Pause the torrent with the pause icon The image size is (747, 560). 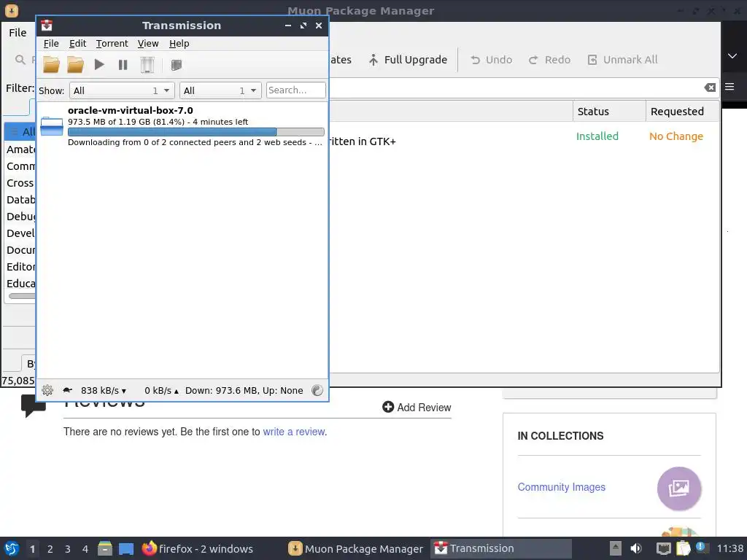click(x=123, y=65)
